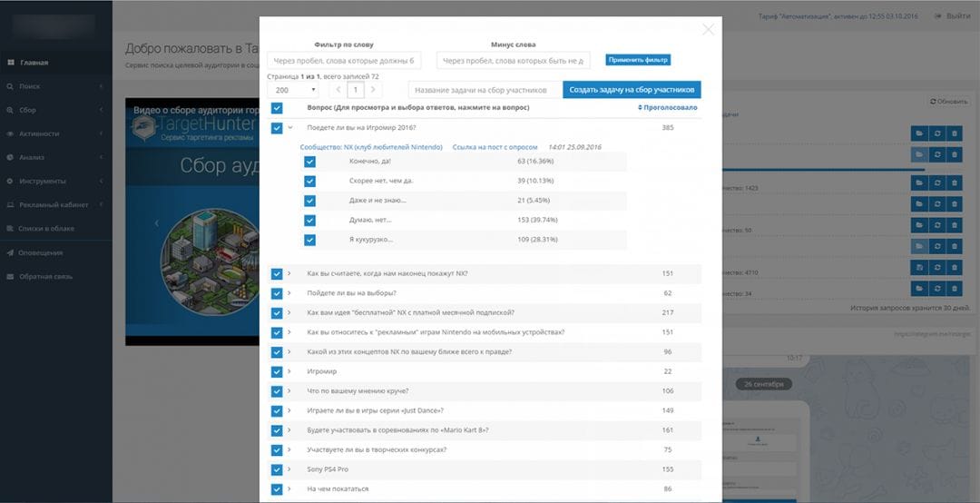Image resolution: width=980 pixels, height=503 pixels.
Task: Click the Поиск magnifier icon in sidebar
Action: pyautogui.click(x=11, y=86)
